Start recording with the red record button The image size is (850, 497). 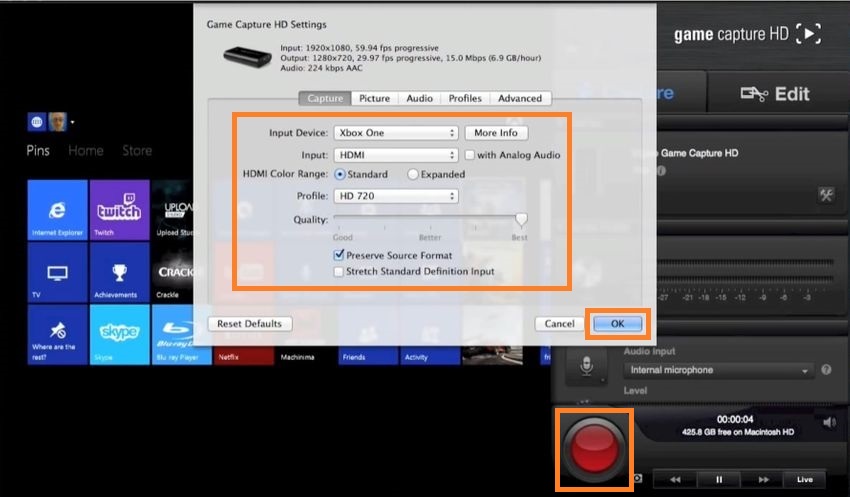(594, 450)
